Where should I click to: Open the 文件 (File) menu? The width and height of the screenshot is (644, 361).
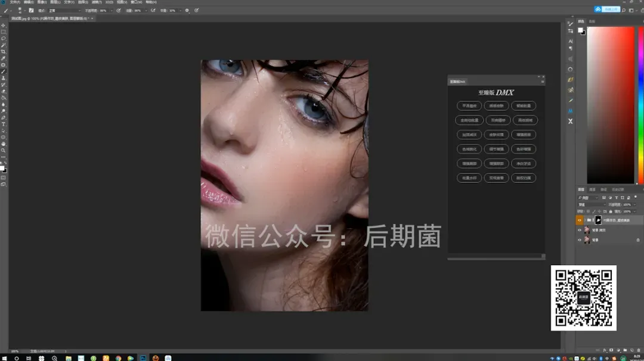pos(15,2)
